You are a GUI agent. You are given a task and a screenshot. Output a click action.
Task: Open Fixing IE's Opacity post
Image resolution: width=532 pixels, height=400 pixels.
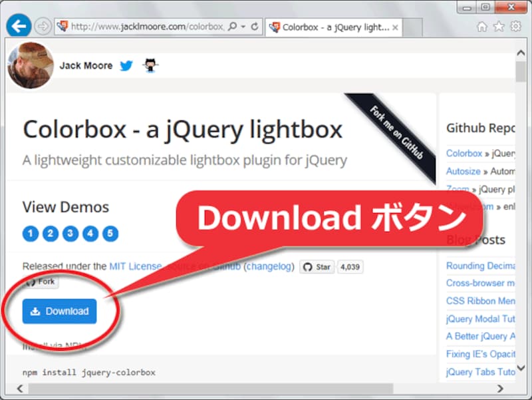pos(480,354)
